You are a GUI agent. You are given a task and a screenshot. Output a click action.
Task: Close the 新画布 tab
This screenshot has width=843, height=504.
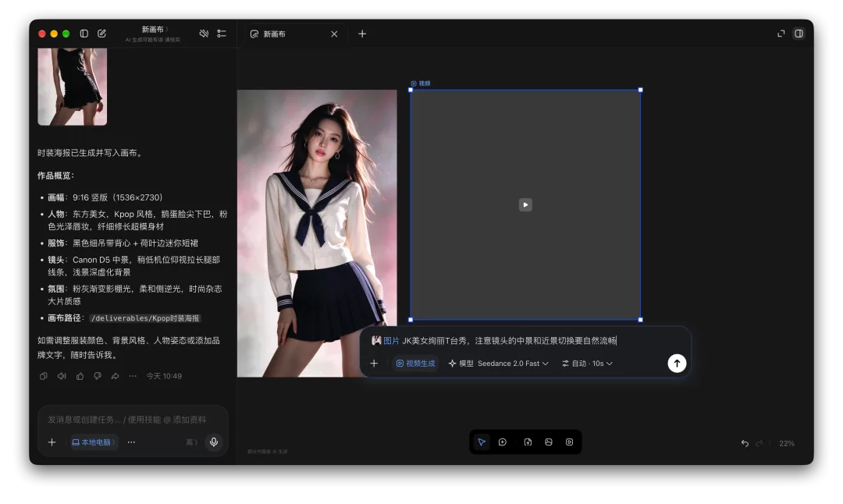click(x=334, y=34)
